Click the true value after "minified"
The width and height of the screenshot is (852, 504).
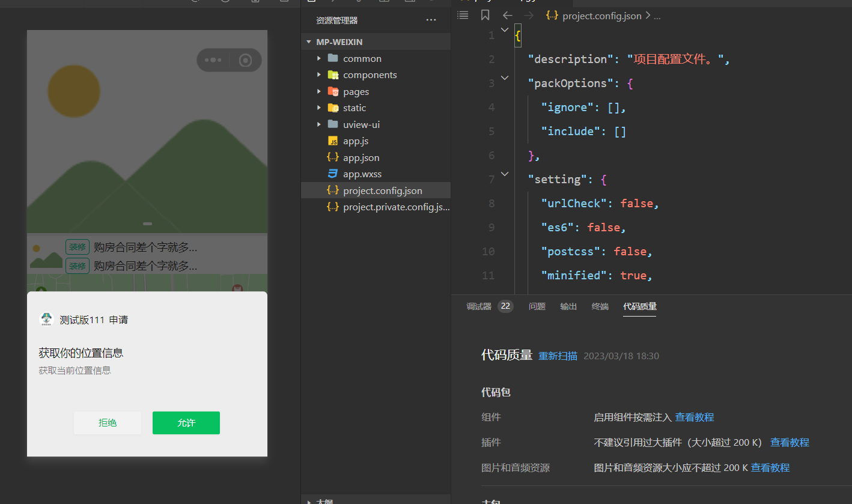[x=633, y=275]
